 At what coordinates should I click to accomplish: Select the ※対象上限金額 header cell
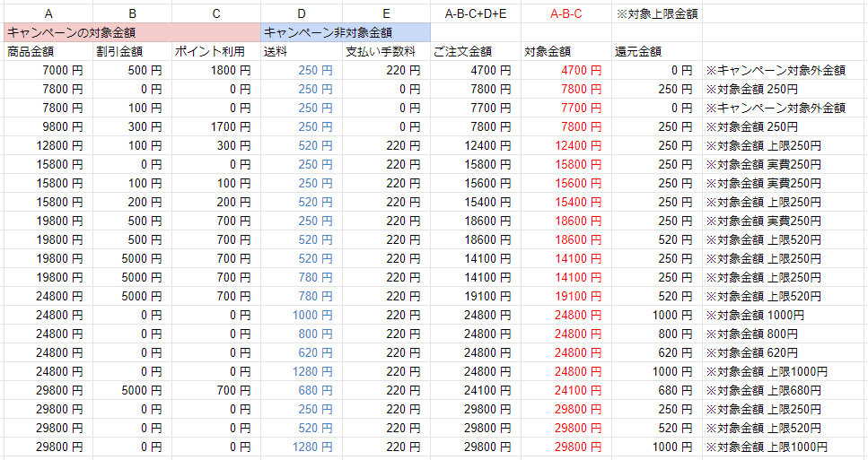tap(656, 13)
